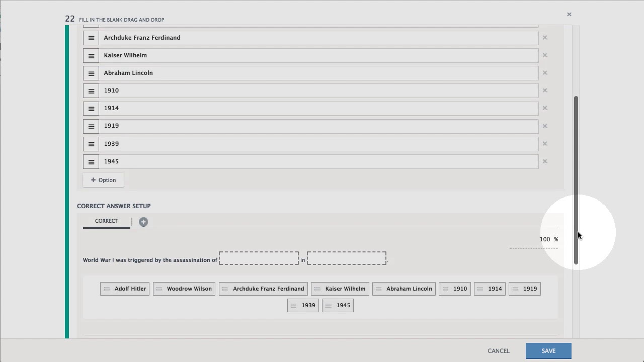Remove the Archduke Franz Ferdinand option
Screen dimensions: 644x362
(545, 38)
